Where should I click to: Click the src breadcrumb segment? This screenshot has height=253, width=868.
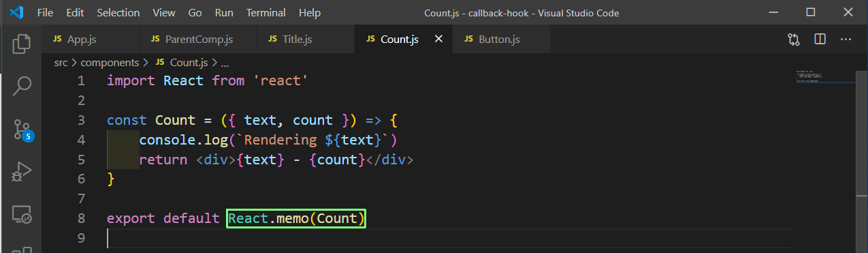(x=61, y=62)
